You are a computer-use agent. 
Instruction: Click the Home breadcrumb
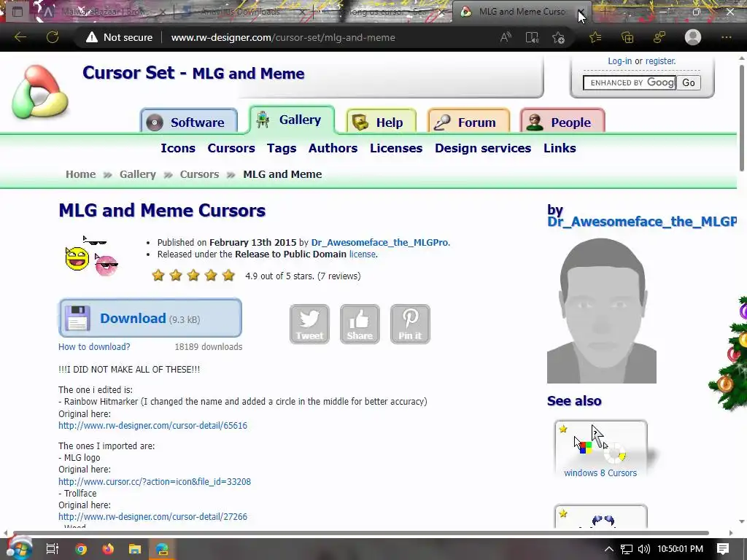[x=80, y=174]
